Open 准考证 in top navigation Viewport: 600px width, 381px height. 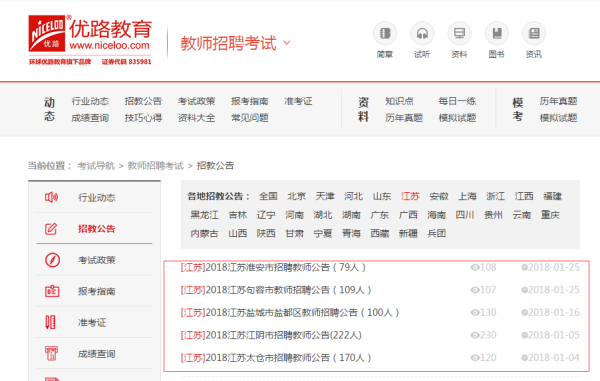298,101
